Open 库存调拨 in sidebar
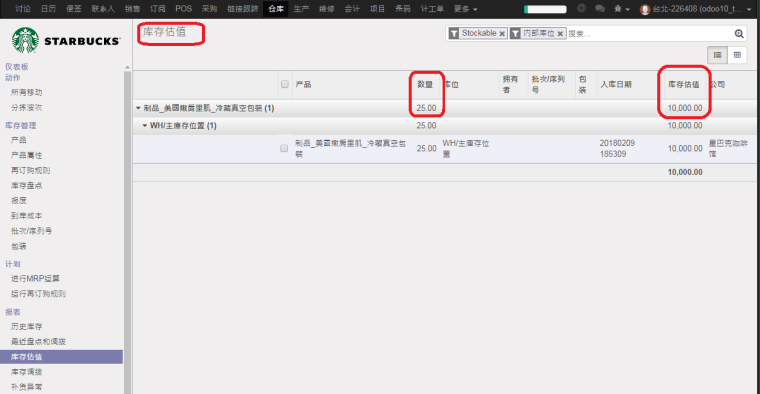Viewport: 760px width, 394px height. coord(27,372)
